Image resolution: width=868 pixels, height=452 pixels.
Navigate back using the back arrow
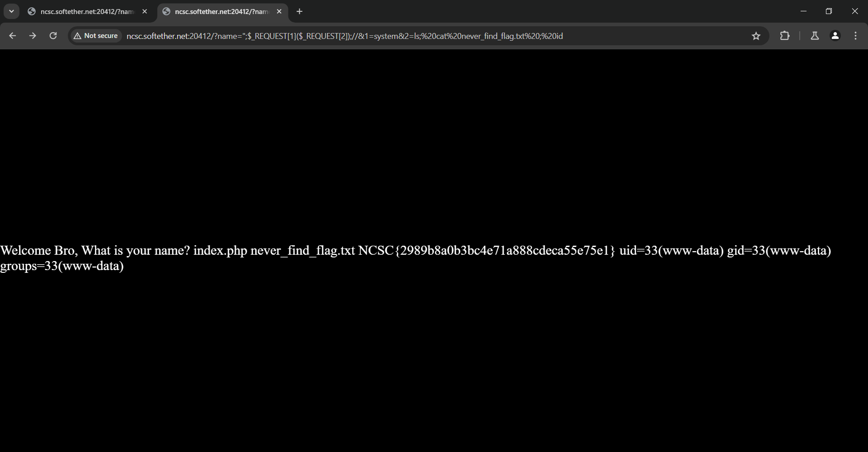click(12, 36)
